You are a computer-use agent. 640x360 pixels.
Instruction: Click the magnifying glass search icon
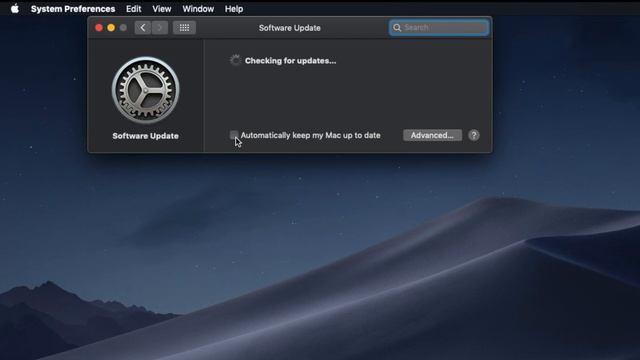[x=397, y=27]
